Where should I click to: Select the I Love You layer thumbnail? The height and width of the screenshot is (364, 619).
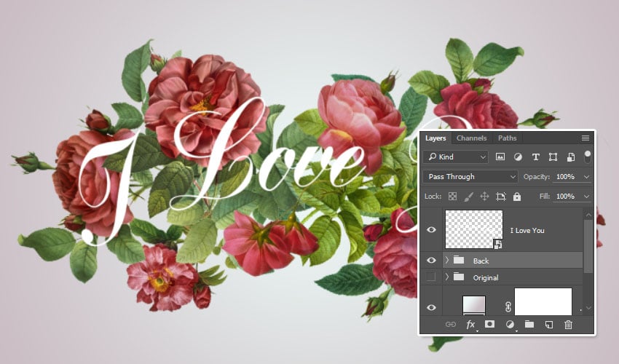tap(473, 229)
